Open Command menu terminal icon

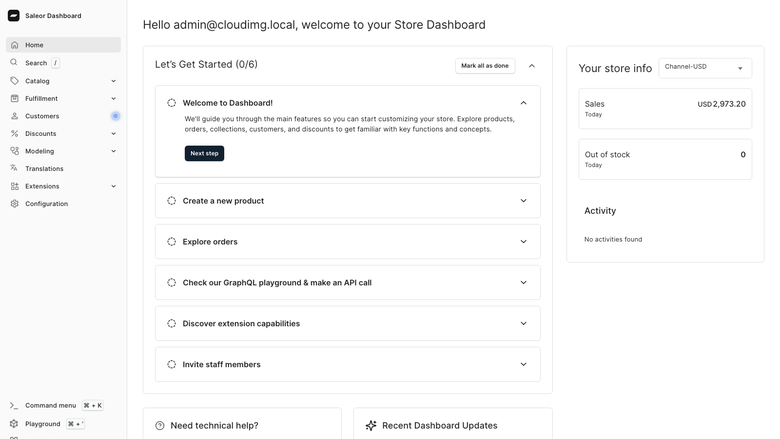click(14, 405)
